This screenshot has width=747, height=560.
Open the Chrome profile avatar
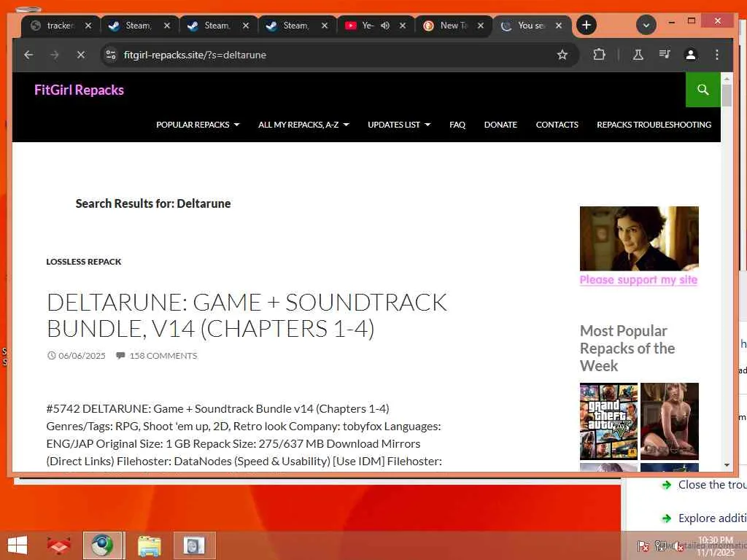pos(690,55)
